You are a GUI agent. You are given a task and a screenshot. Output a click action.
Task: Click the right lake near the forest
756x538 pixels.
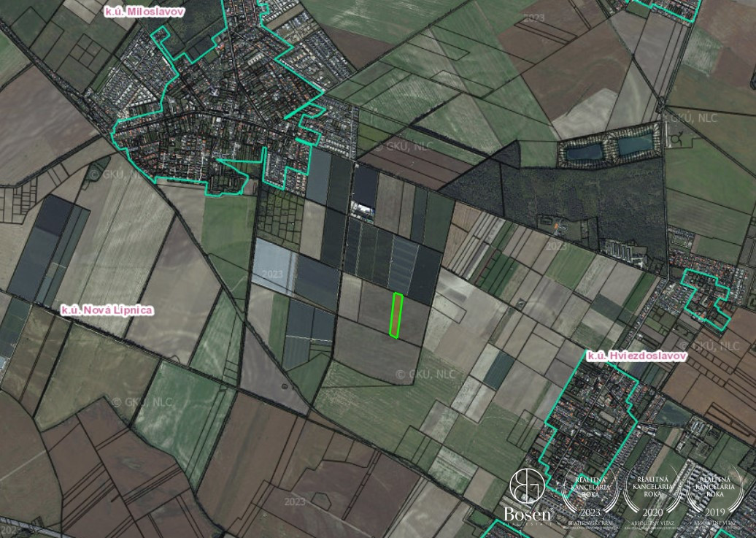point(634,146)
